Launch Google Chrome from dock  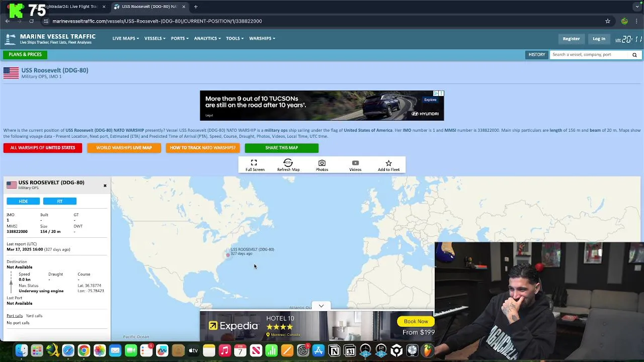pyautogui.click(x=84, y=350)
